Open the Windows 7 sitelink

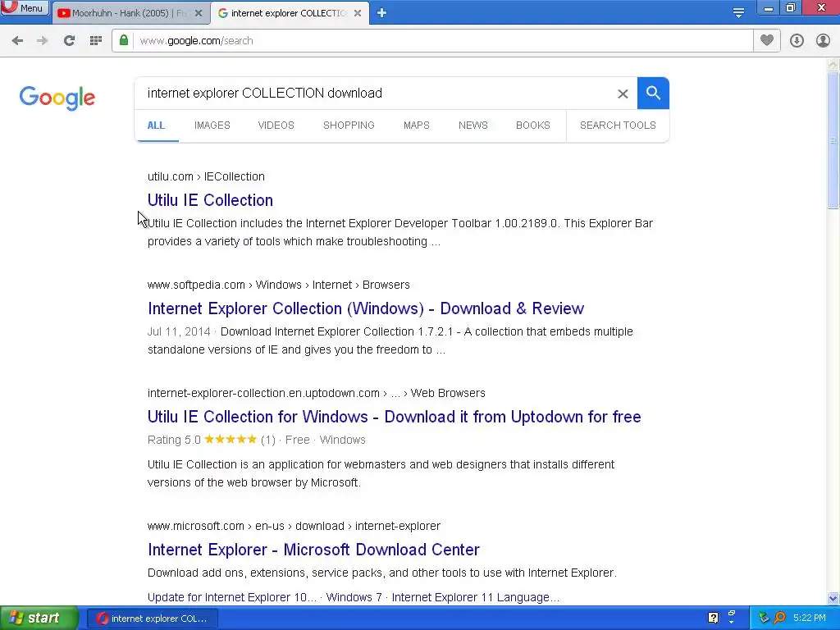[x=354, y=597]
